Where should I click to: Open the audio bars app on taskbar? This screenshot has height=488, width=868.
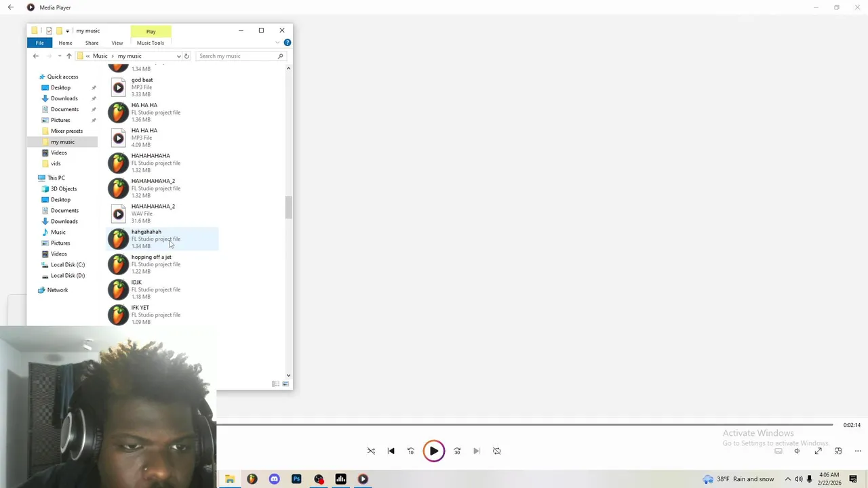pyautogui.click(x=340, y=479)
